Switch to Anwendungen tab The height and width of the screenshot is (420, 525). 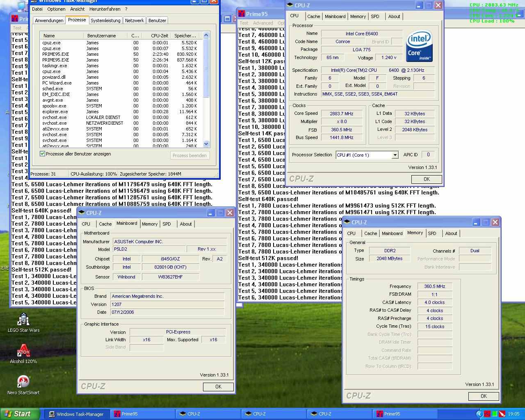(x=49, y=21)
